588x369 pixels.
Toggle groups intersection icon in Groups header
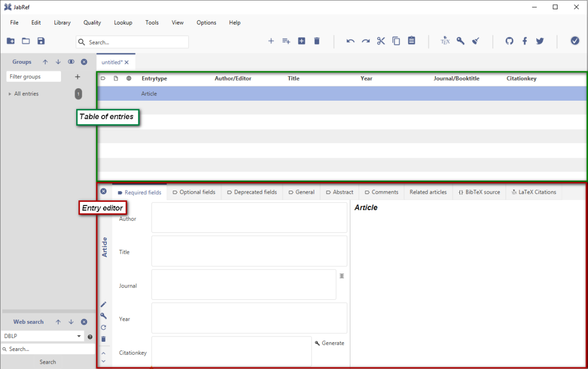pos(71,61)
